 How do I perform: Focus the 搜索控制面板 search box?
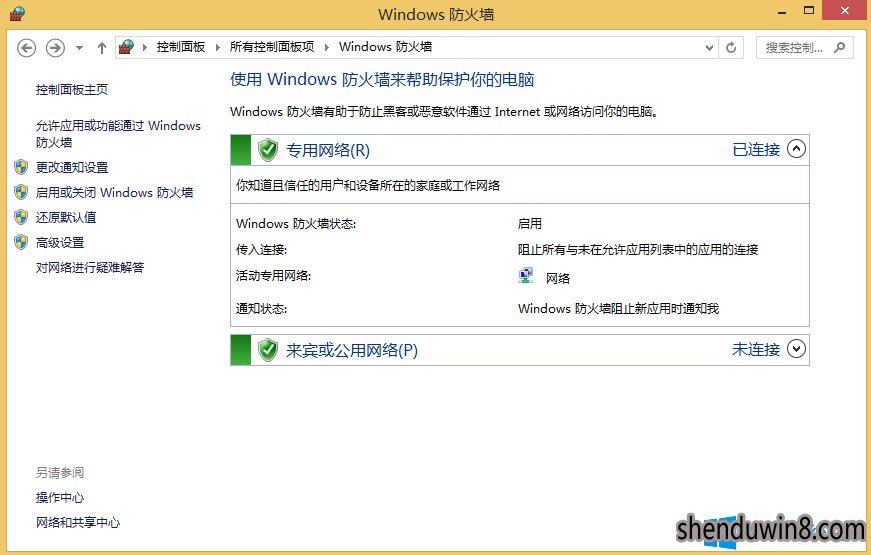click(805, 48)
